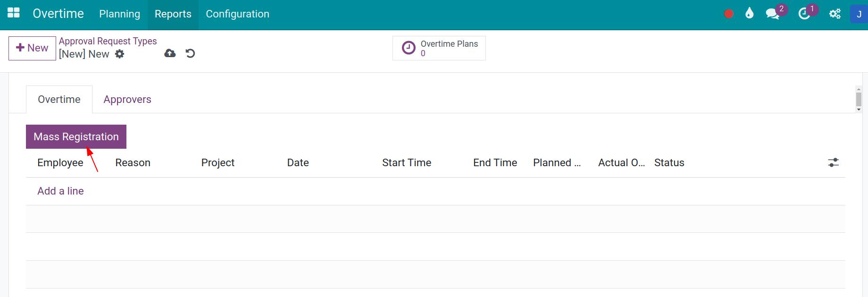Click the red recording dot icon
868x297 pixels.
click(729, 14)
